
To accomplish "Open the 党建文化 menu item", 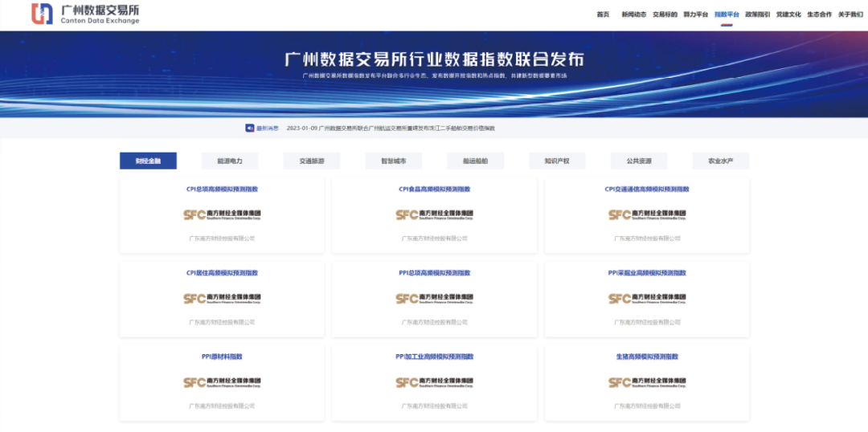I will pos(788,15).
